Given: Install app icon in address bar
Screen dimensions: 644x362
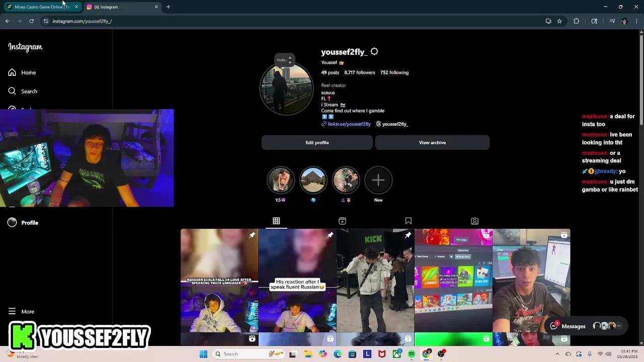Looking at the screenshot, I should pyautogui.click(x=548, y=21).
